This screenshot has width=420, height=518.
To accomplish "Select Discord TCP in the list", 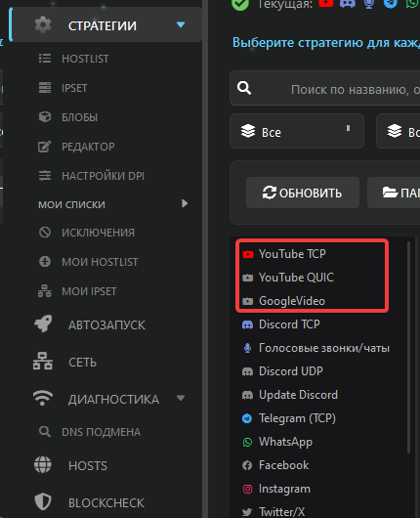I will point(289,324).
